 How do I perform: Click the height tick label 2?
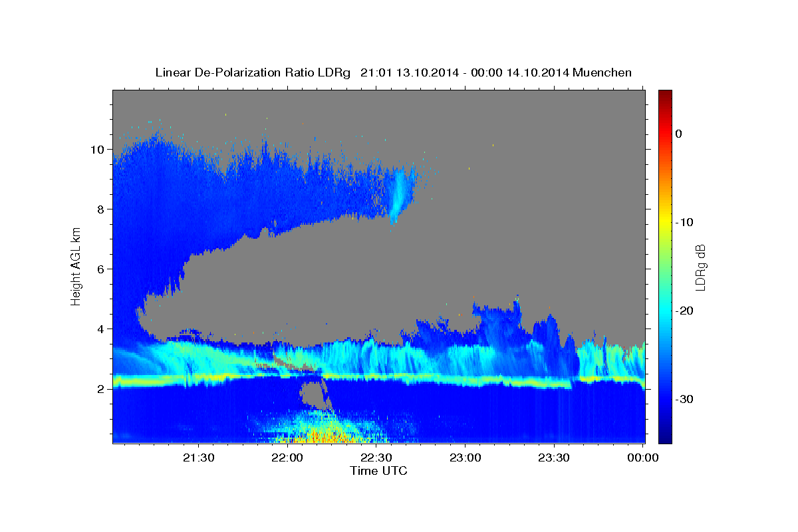[x=102, y=388]
